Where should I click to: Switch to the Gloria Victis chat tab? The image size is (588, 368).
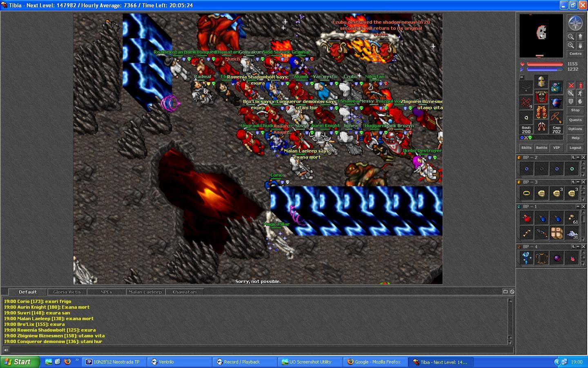click(67, 292)
